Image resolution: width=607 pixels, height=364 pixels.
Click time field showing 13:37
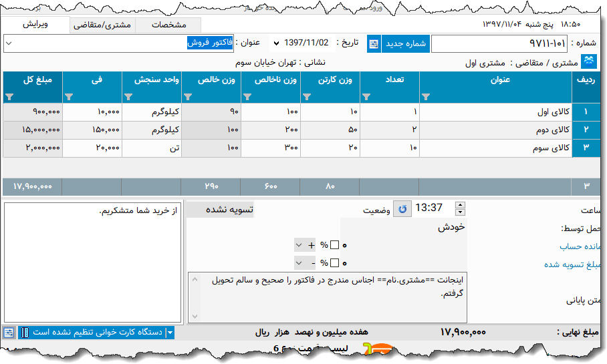(x=429, y=208)
